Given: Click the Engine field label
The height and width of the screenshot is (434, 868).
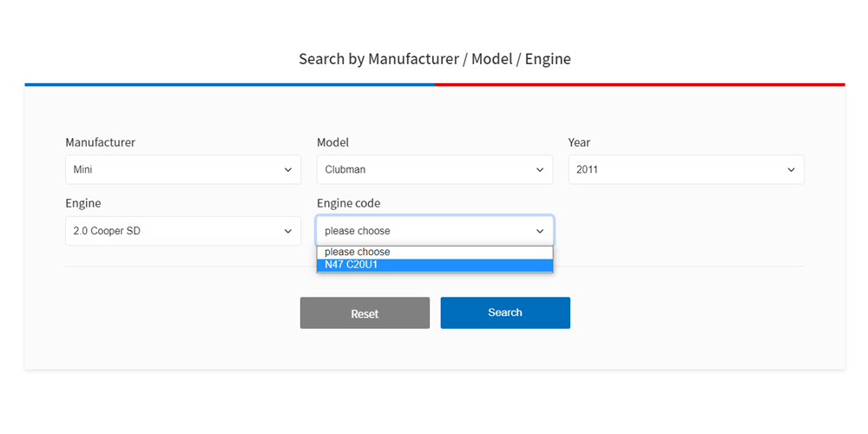Looking at the screenshot, I should pyautogui.click(x=83, y=203).
